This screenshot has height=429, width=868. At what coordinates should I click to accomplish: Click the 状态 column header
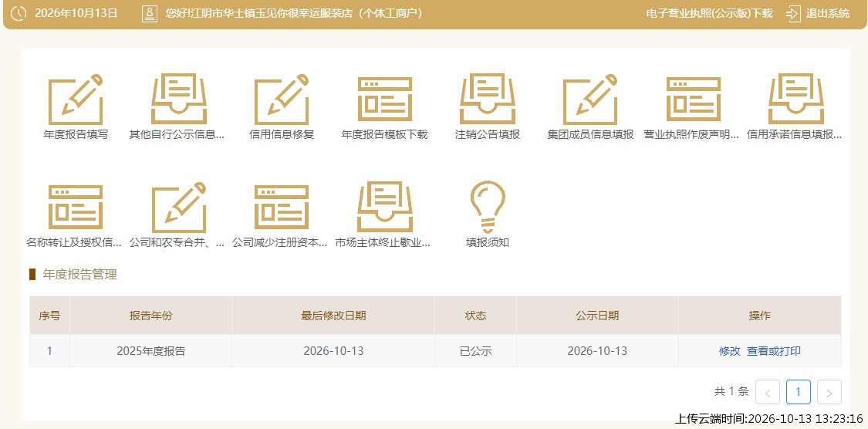pos(475,316)
